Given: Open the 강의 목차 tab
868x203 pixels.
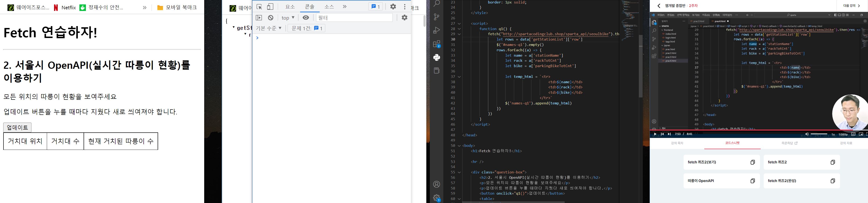Looking at the screenshot, I should 677,143.
